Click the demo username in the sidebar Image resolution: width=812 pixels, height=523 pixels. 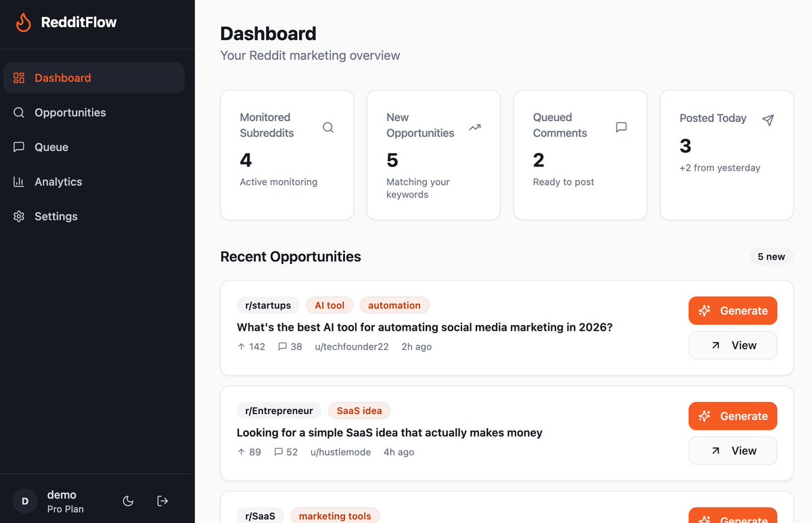tap(62, 495)
